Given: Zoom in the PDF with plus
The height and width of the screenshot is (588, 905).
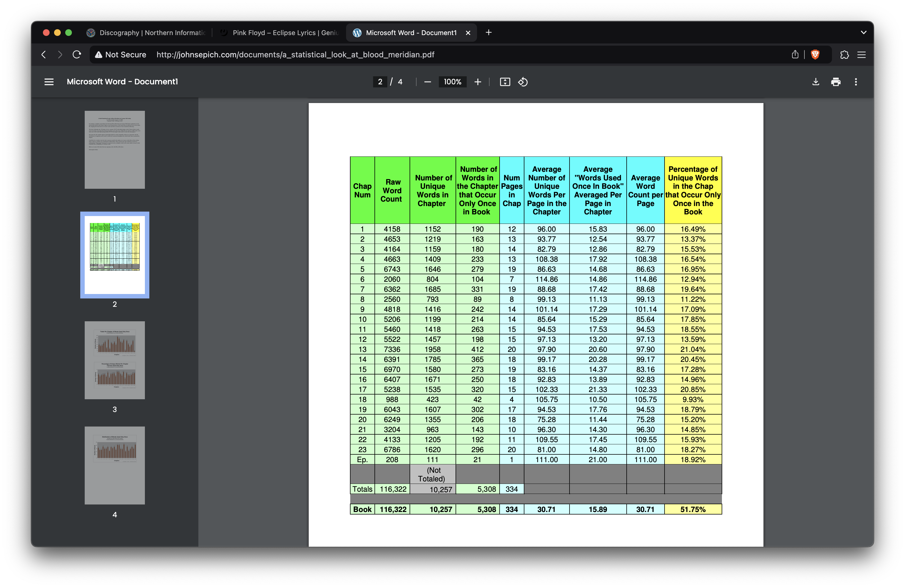Looking at the screenshot, I should pos(478,82).
